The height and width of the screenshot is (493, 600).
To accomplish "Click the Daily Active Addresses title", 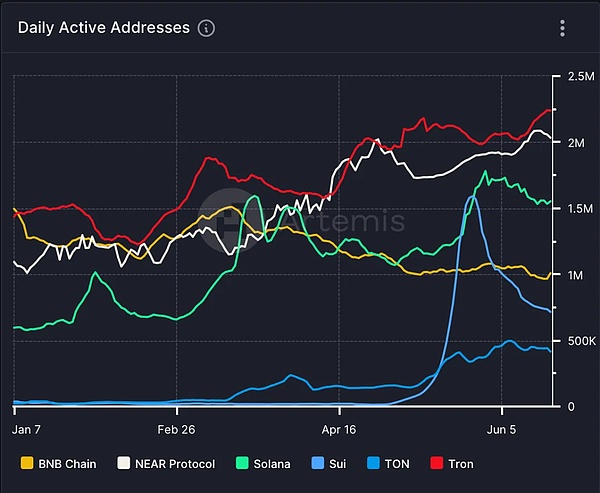I will tap(103, 28).
